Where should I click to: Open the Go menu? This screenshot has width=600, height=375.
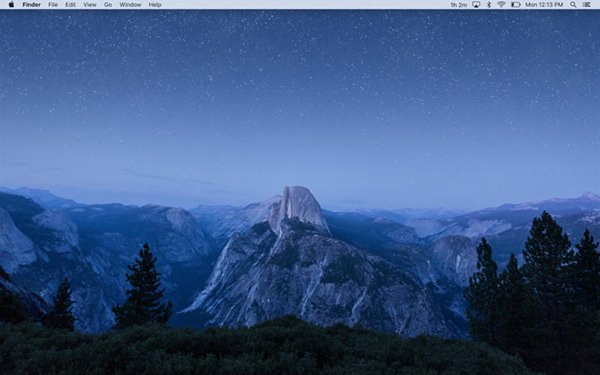[x=108, y=5]
